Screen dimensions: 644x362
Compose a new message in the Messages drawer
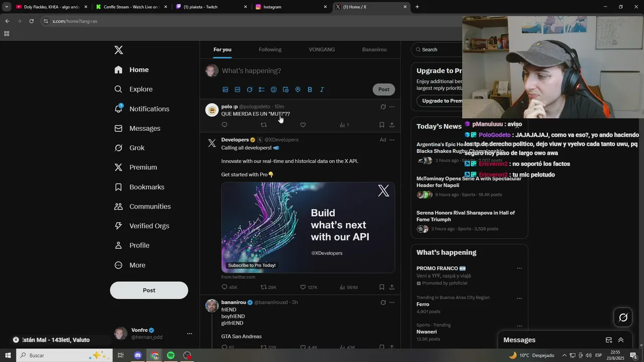coord(609,340)
